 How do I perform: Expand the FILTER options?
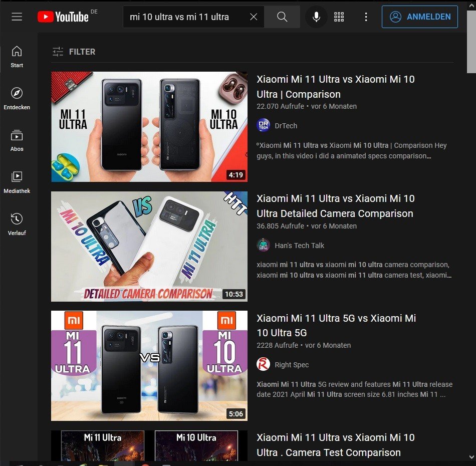(x=74, y=52)
